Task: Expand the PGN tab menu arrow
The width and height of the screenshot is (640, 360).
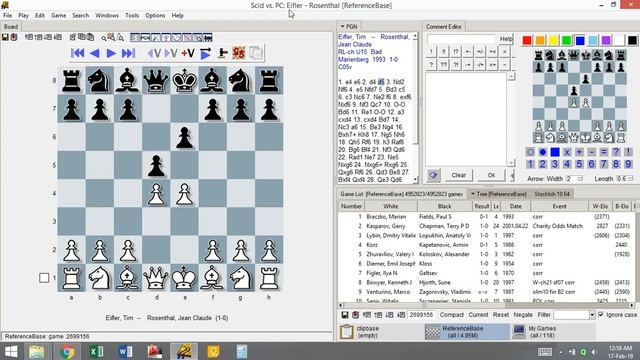Action: coord(342,27)
